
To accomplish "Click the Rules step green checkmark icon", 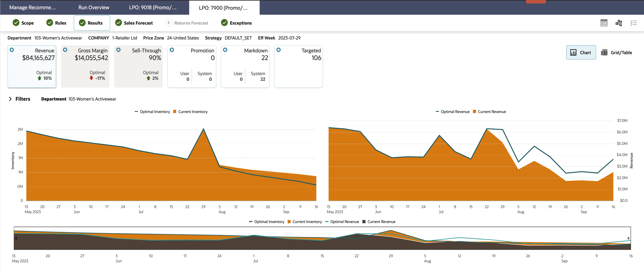I will 50,23.
